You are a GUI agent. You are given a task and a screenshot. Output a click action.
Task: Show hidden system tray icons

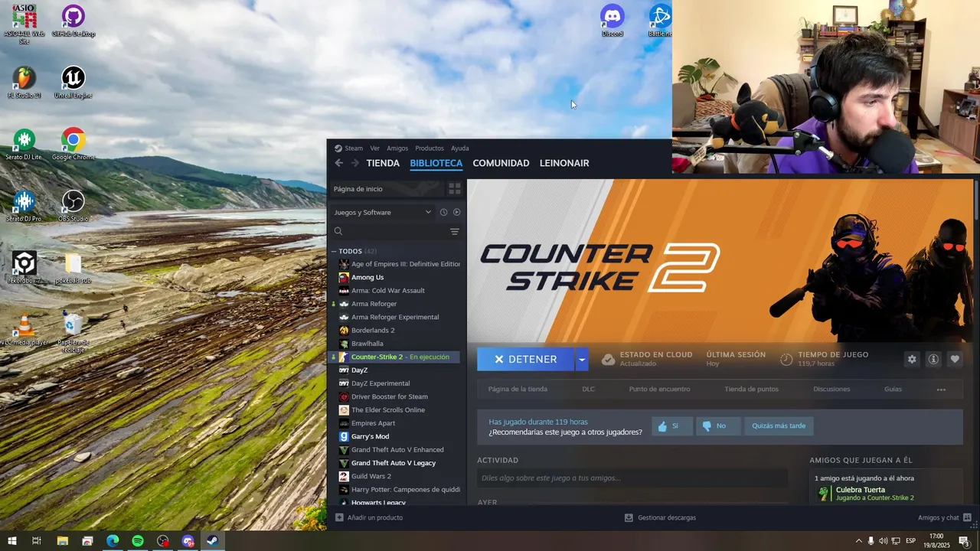pyautogui.click(x=858, y=541)
